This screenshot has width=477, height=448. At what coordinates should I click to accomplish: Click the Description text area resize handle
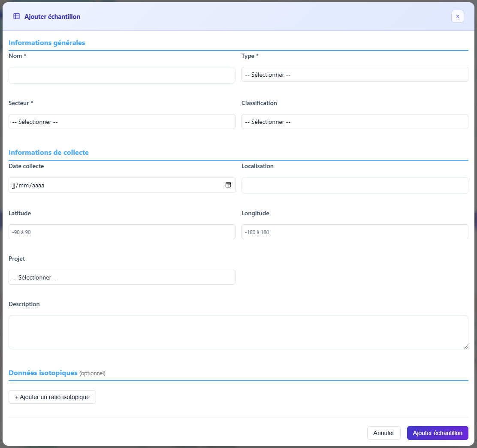tap(466, 347)
